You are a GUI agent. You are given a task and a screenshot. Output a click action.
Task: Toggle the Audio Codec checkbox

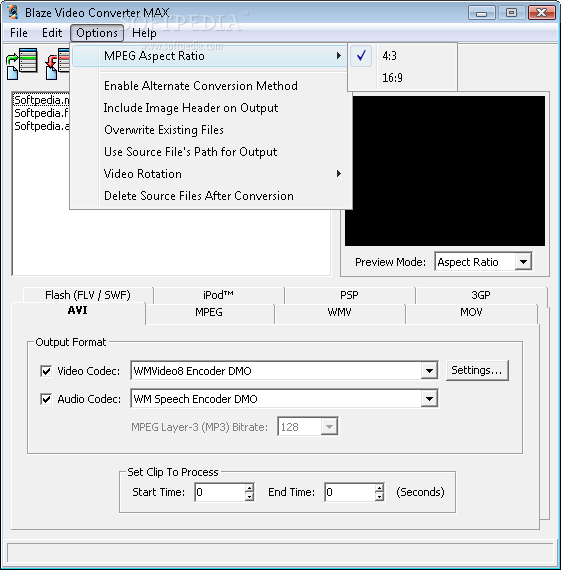(46, 399)
